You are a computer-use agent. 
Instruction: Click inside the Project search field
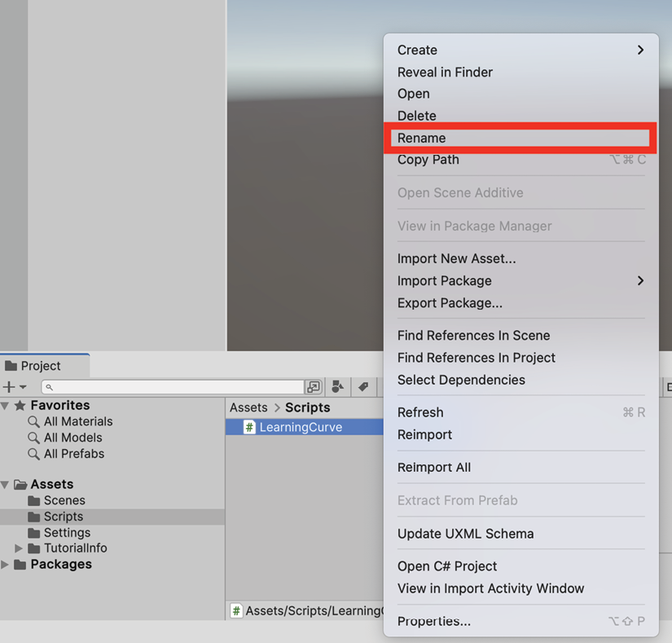coord(163,386)
